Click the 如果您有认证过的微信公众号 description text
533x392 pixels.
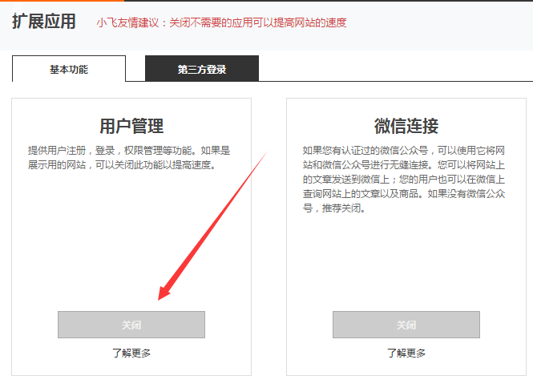404,179
